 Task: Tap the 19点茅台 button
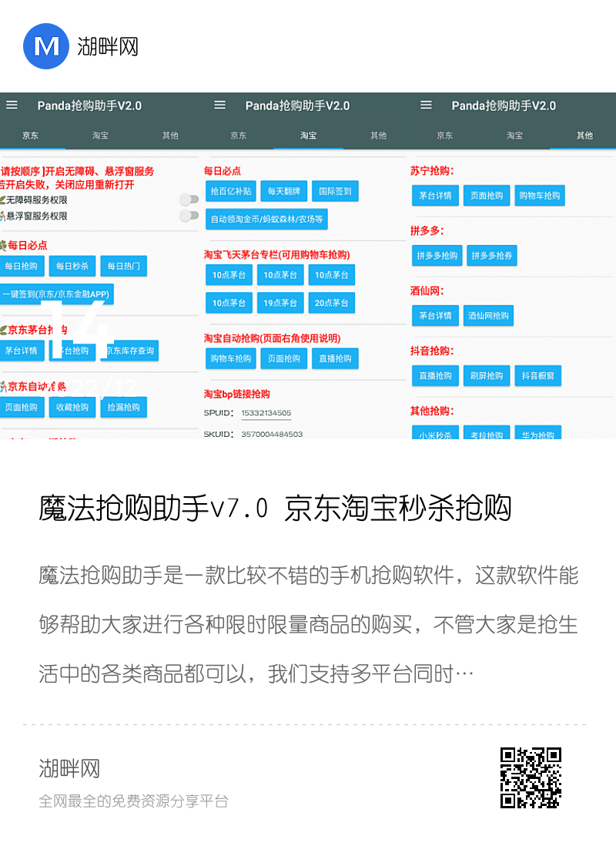[280, 303]
